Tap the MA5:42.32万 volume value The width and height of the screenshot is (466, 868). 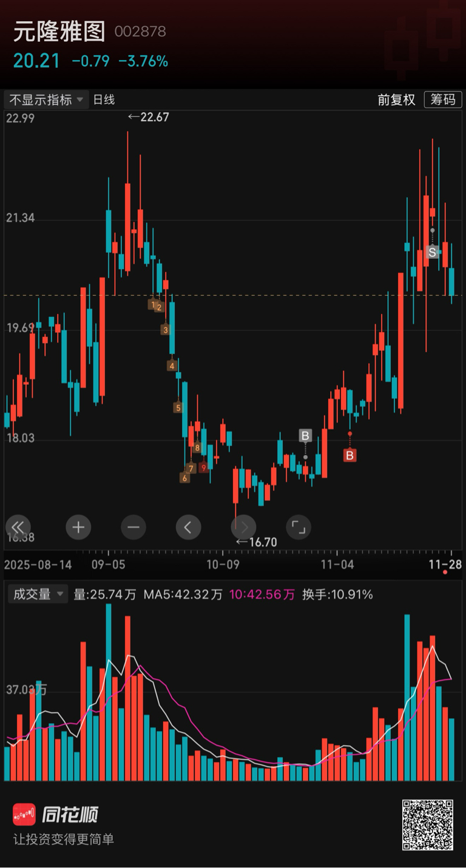[x=183, y=595]
